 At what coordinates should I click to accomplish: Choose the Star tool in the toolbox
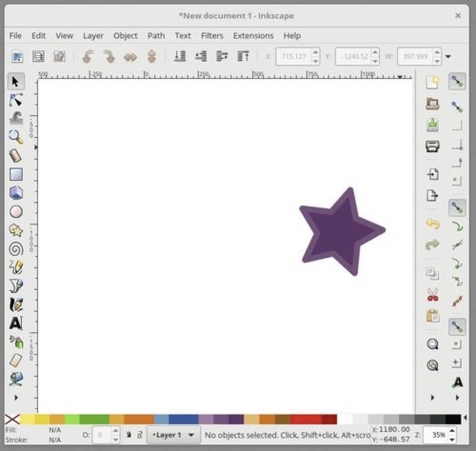pos(16,230)
